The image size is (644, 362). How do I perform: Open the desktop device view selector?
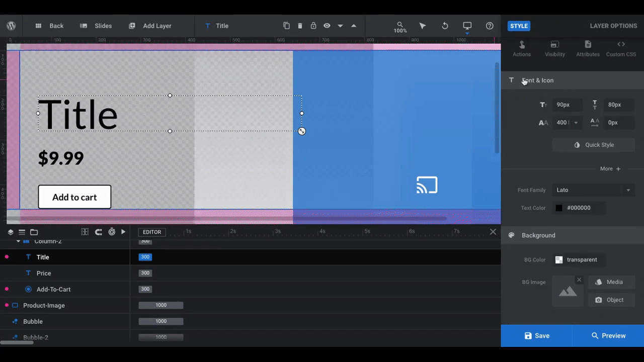467,26
